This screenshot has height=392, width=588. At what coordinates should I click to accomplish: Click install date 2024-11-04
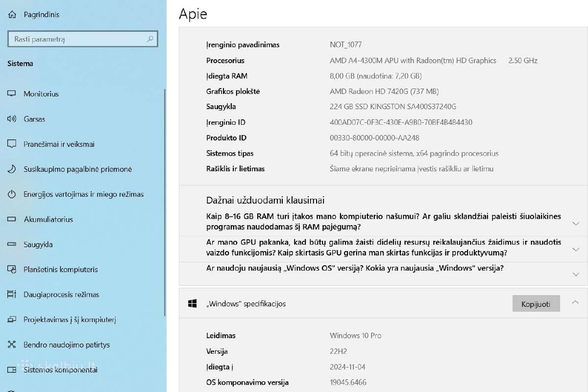pyautogui.click(x=347, y=367)
